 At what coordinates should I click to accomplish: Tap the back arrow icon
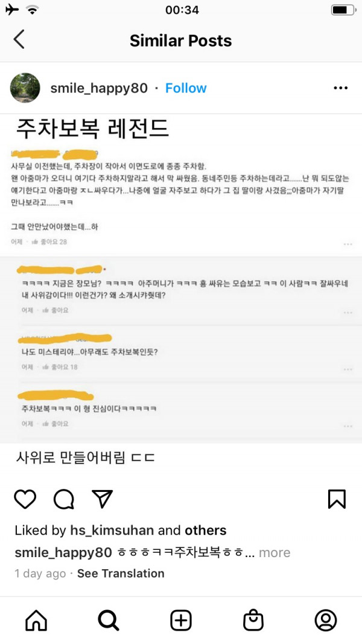19,39
